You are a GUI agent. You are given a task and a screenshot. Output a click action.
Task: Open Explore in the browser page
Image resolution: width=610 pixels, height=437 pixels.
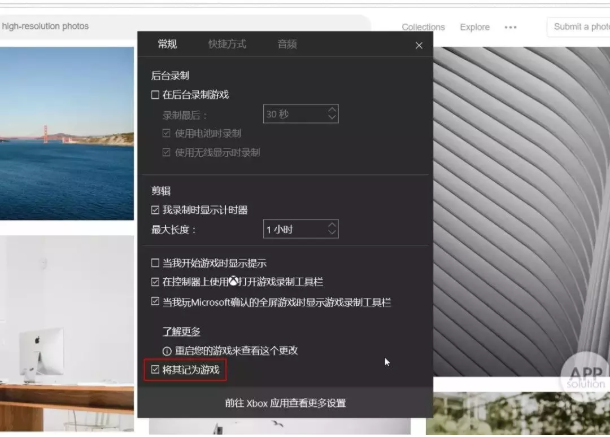point(475,27)
